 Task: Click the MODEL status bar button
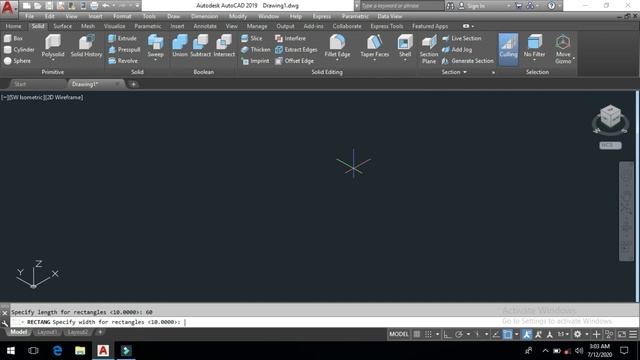(x=399, y=334)
